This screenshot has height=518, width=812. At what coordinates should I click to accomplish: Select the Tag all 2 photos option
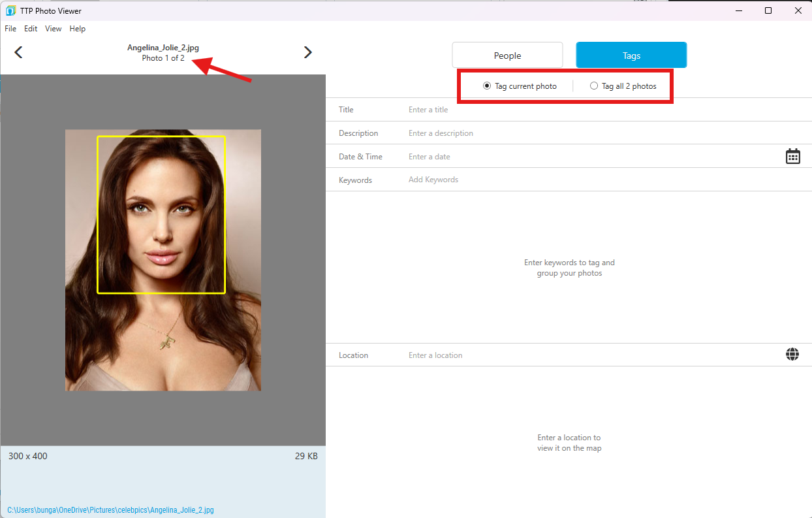[594, 86]
